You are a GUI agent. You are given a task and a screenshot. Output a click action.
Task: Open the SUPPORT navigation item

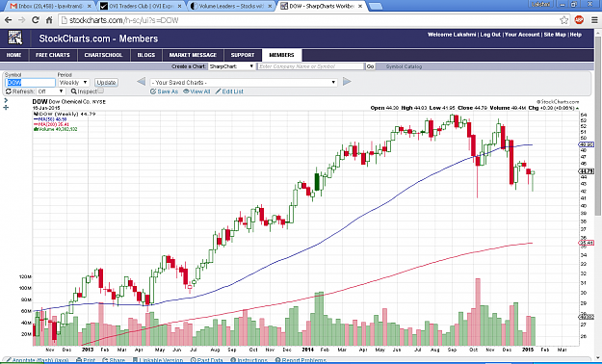243,55
